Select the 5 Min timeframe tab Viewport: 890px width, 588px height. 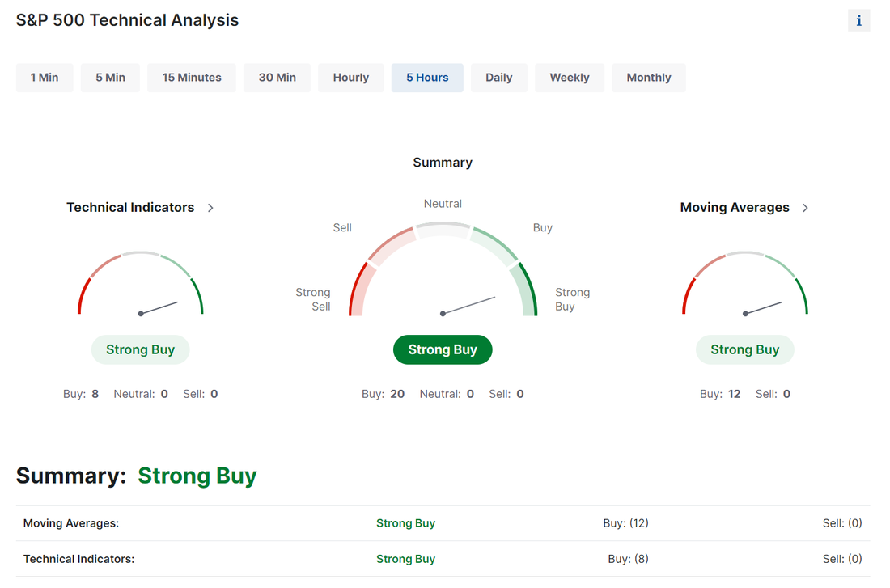click(x=110, y=78)
